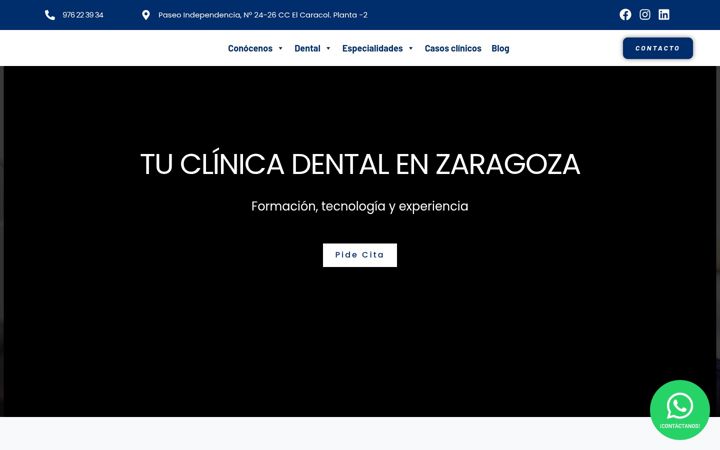The width and height of the screenshot is (720, 450).
Task: Open WhatsApp Contáctanos chat bubble
Action: (x=680, y=410)
